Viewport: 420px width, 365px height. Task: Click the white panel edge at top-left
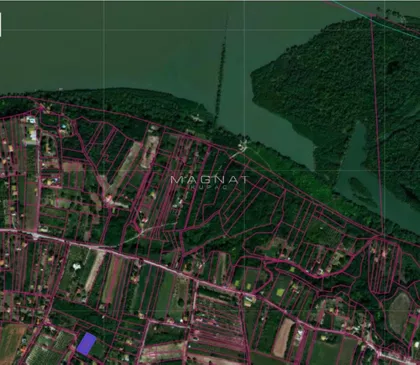tap(0, 24)
